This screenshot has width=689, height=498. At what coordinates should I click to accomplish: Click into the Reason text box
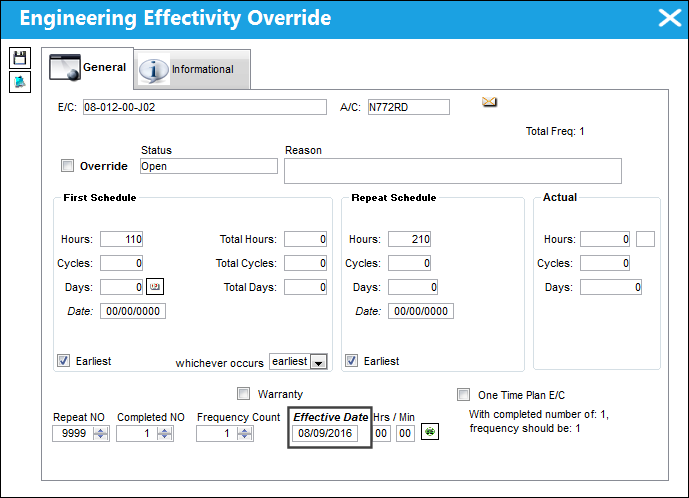(x=453, y=171)
